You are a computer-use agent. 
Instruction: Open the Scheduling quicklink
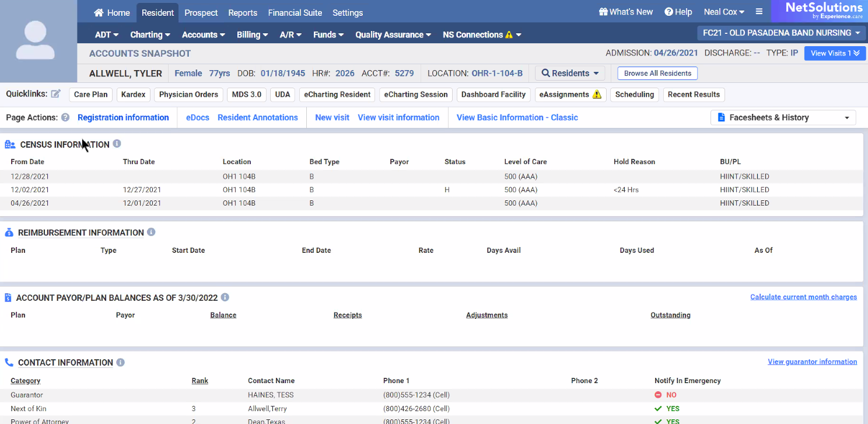pyautogui.click(x=635, y=95)
